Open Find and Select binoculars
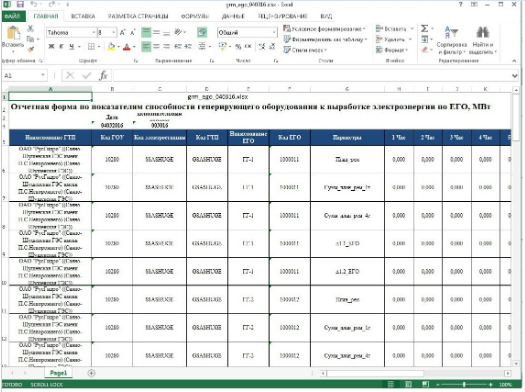The height and width of the screenshot is (392, 525). (x=482, y=40)
